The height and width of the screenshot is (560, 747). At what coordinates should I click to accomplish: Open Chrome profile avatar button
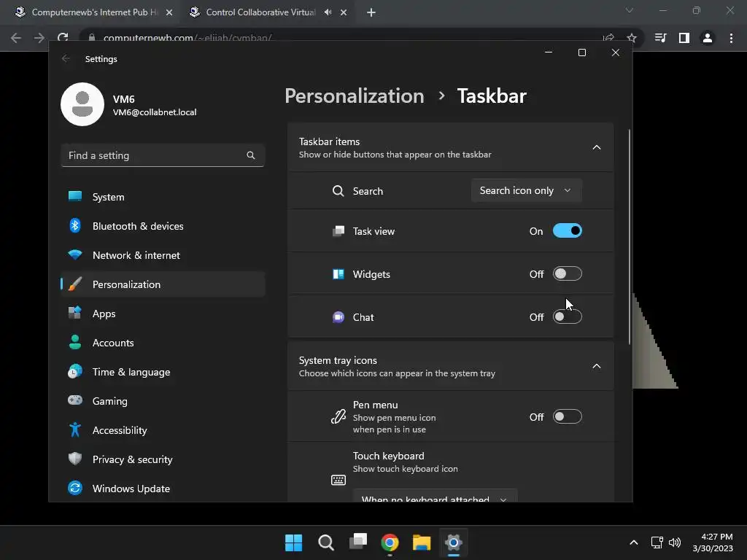pos(708,38)
